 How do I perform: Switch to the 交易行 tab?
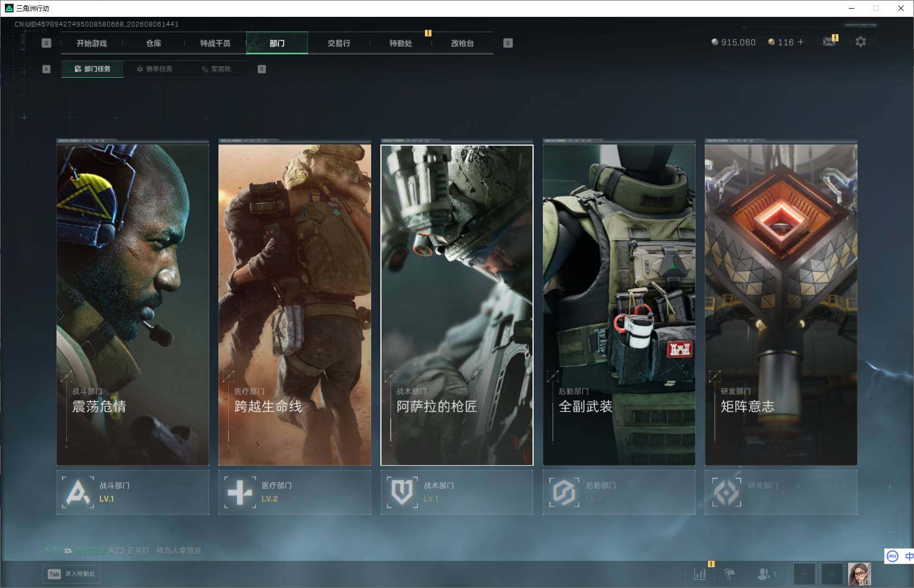point(339,43)
